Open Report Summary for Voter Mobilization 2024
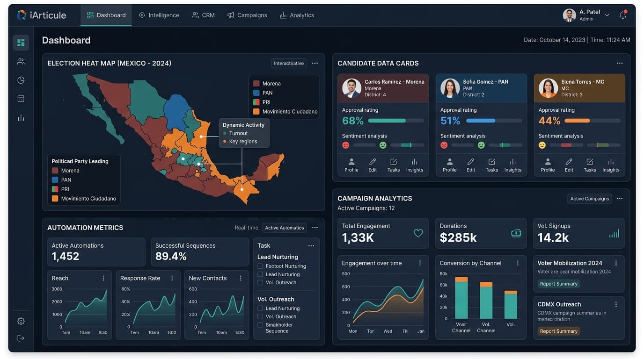 559,284
